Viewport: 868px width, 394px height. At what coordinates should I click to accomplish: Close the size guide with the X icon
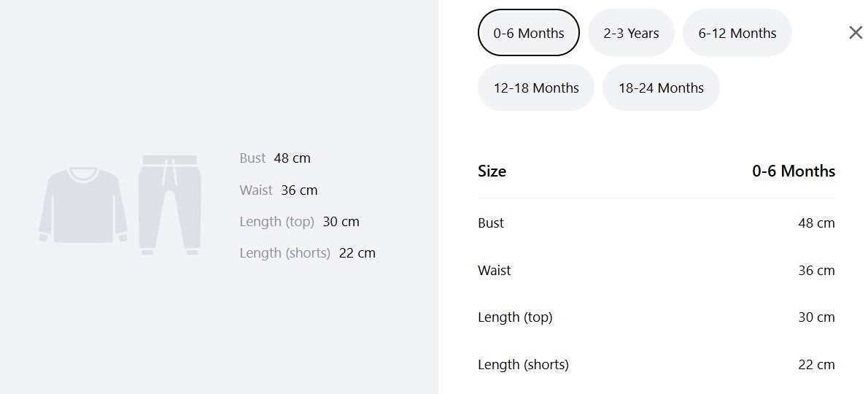[856, 33]
